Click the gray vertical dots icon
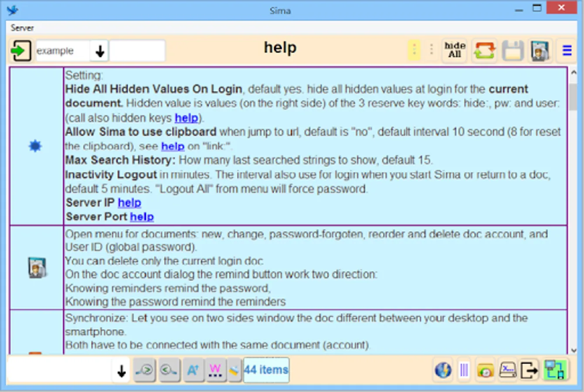Screen dimensions: 584x392 [431, 50]
